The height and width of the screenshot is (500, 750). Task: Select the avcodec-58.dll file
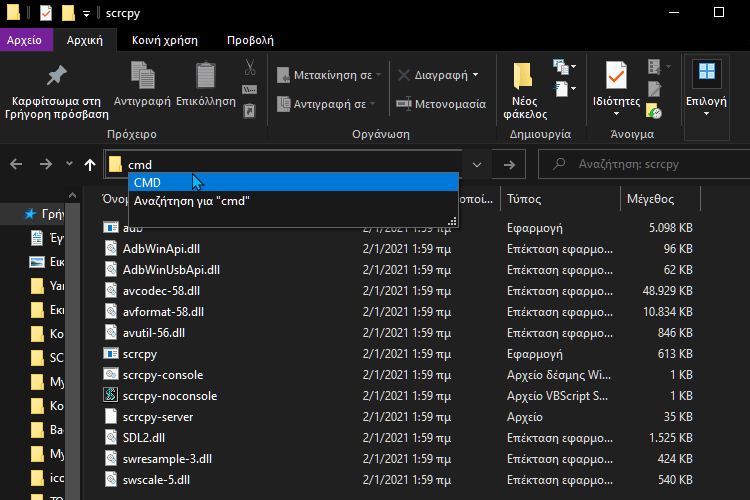tap(161, 291)
